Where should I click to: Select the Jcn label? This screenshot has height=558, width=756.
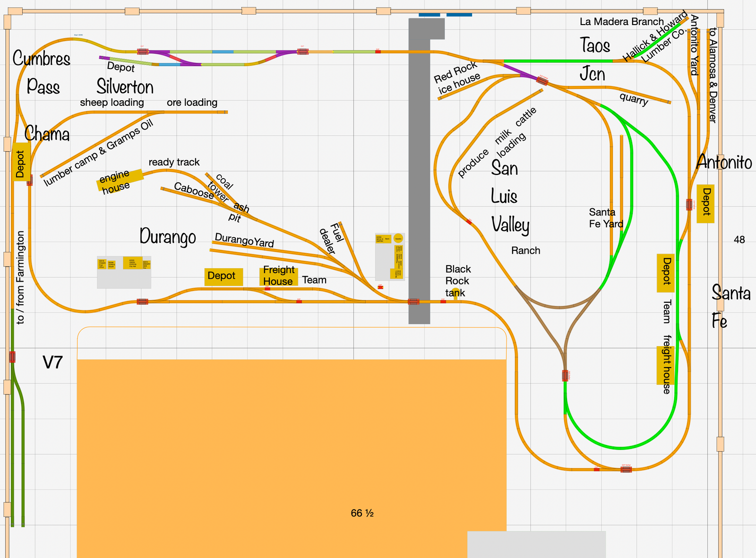click(593, 74)
